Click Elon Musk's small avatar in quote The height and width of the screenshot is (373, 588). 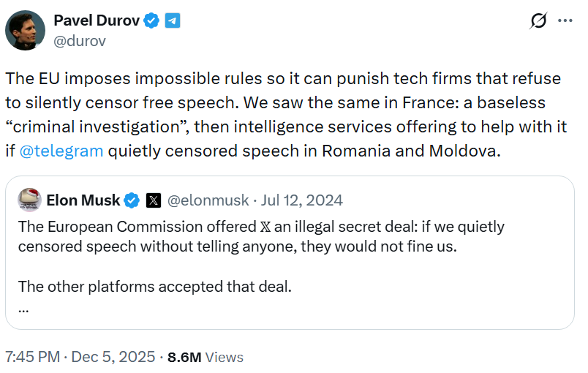(x=29, y=200)
